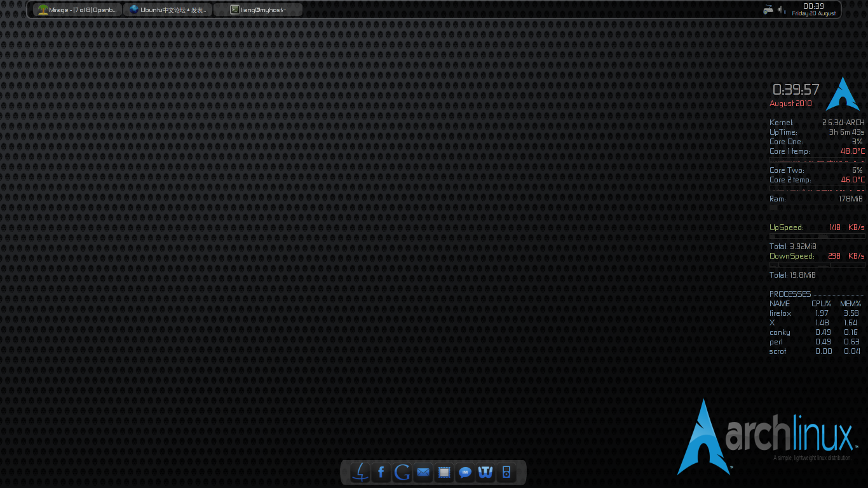Click the X process row name

point(772,323)
